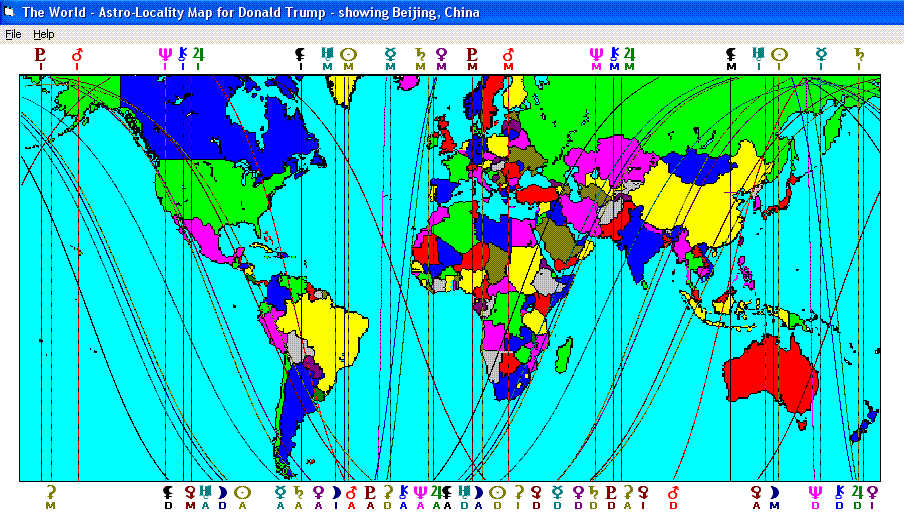Open the File menu
This screenshot has width=904, height=532.
[13, 34]
